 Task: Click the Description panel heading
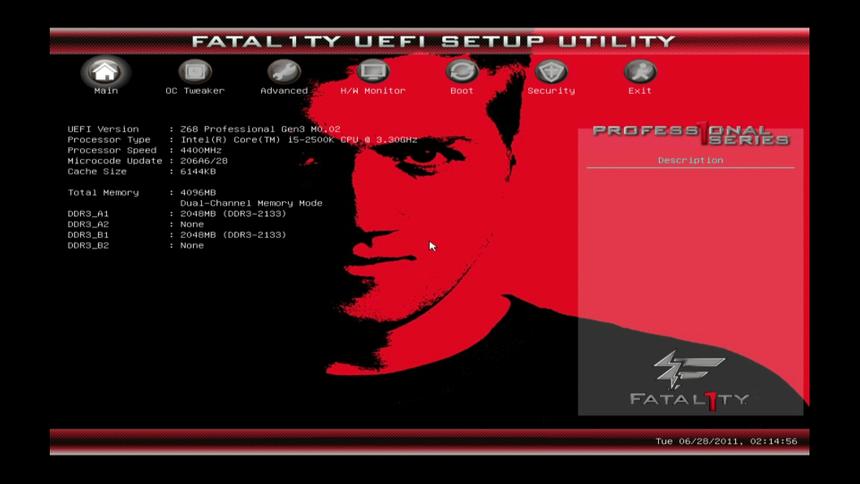click(x=691, y=160)
